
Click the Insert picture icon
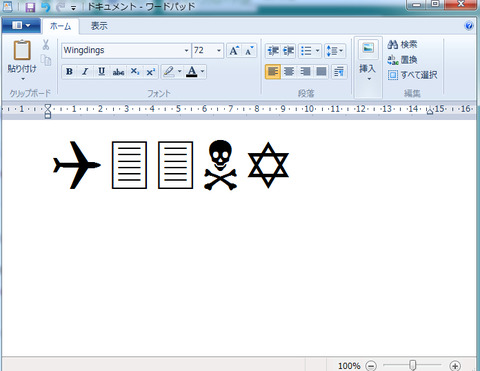368,48
